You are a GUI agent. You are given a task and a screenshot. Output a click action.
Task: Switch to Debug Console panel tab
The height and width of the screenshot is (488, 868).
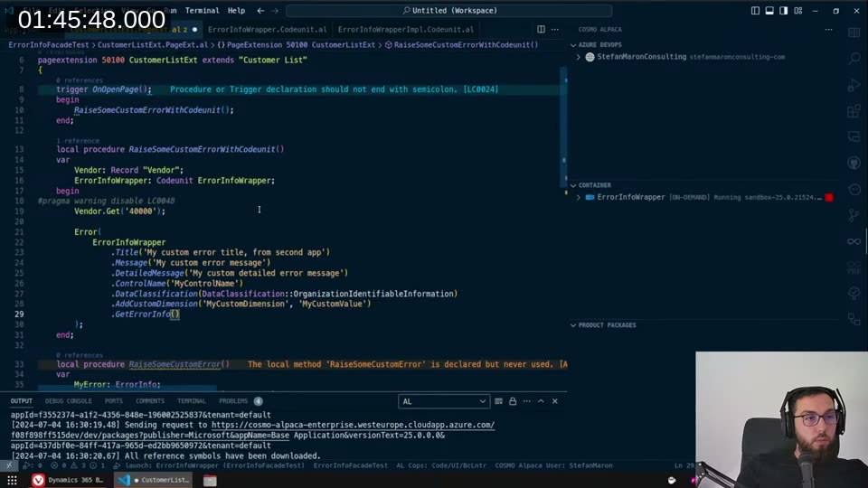(x=69, y=401)
